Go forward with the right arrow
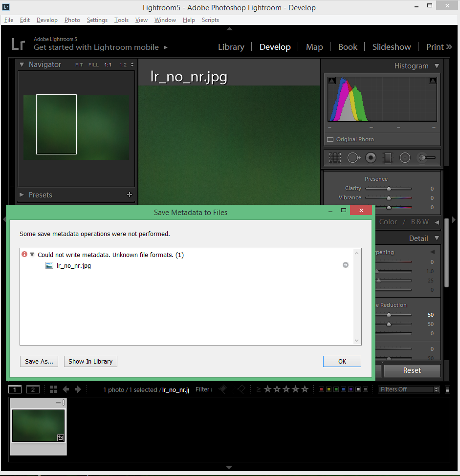Image resolution: width=460 pixels, height=476 pixels. (78, 389)
